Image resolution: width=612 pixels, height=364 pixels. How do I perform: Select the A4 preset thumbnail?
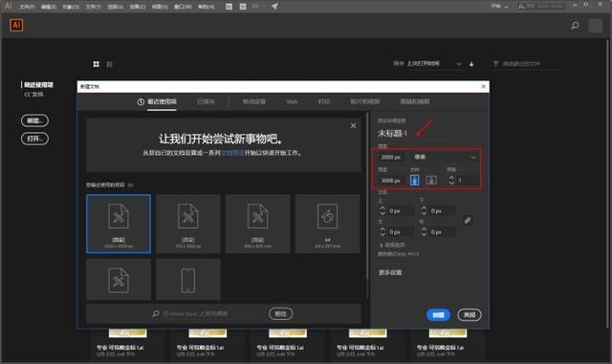point(327,224)
